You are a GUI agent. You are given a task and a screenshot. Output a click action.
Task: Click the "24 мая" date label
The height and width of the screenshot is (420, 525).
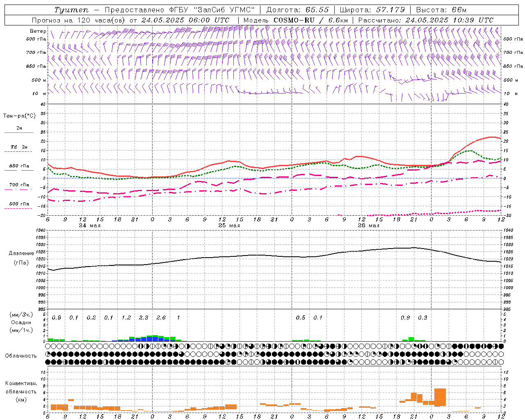coord(89,226)
